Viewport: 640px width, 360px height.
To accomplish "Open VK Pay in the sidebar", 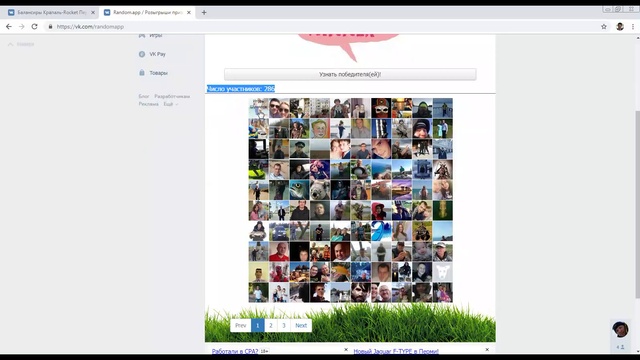I will 157,54.
